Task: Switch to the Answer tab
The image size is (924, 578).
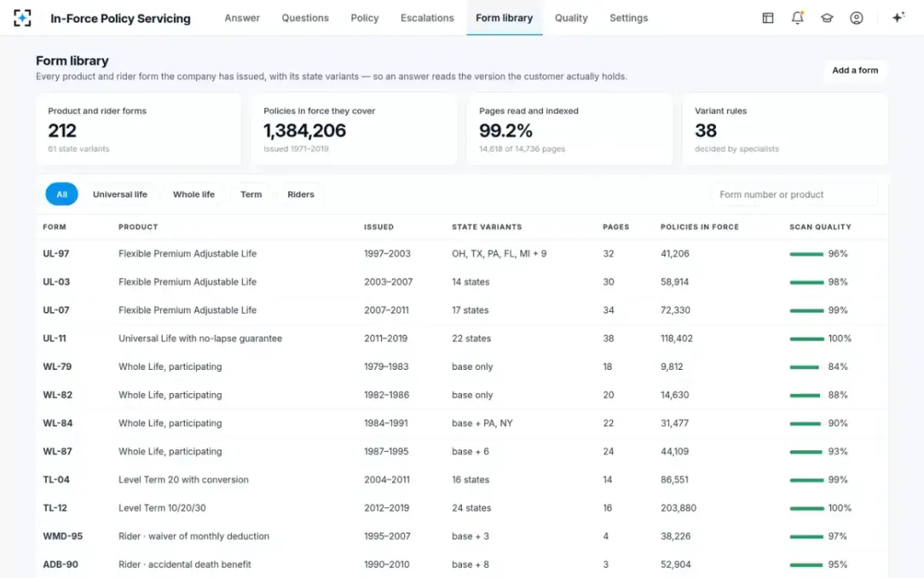Action: (242, 18)
